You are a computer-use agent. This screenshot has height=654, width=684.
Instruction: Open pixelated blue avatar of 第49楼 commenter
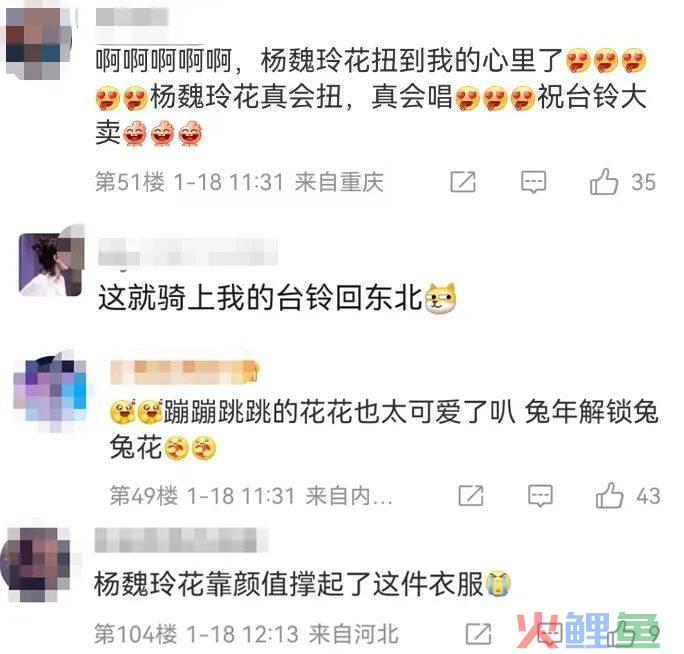coord(50,391)
